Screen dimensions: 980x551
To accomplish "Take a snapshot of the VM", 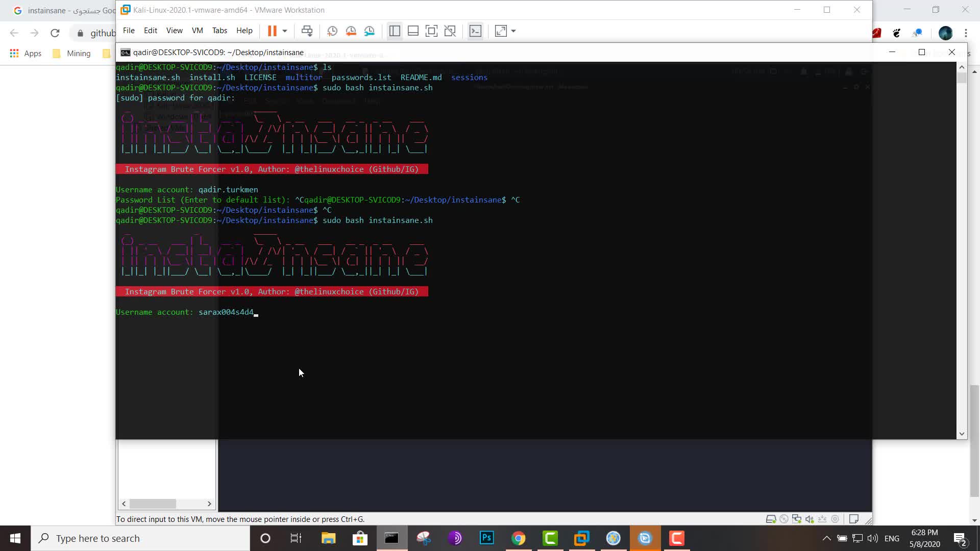I will click(332, 31).
